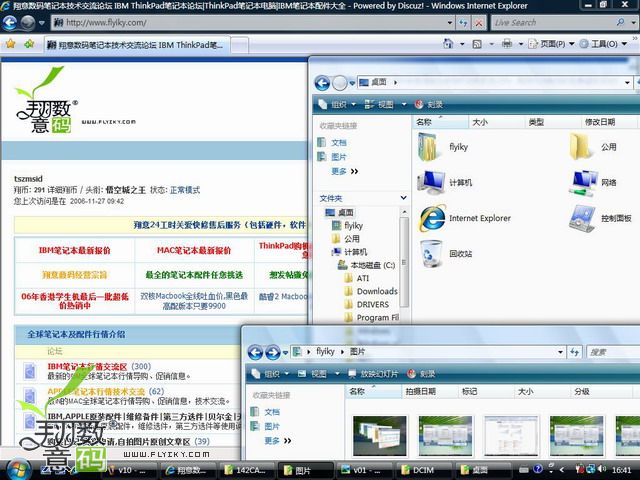Click the Live Search input box
This screenshot has height=480, width=640.
(553, 22)
